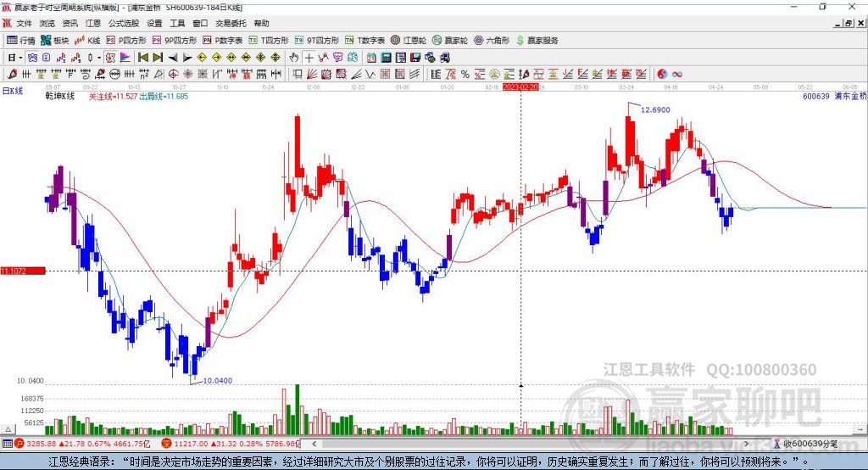Select the Gann fan lines tool
Screen dimensions: 868x470
(312, 74)
